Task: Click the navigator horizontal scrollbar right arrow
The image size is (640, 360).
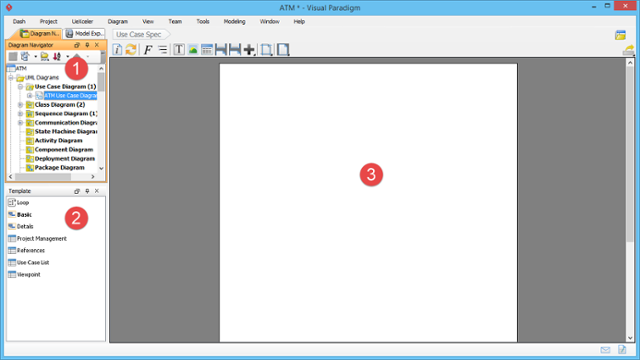Action: pos(93,177)
